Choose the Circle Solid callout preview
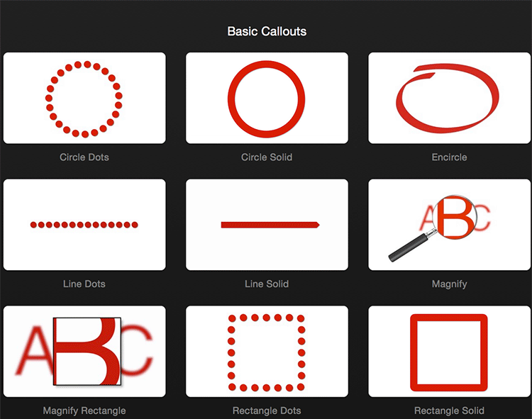The height and width of the screenshot is (419, 532). (267, 98)
